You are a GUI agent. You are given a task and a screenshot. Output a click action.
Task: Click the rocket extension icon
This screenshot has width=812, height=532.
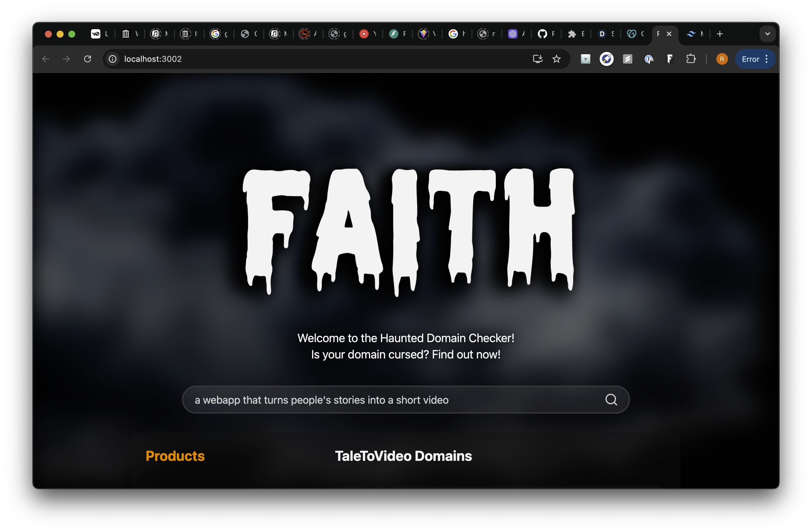pyautogui.click(x=606, y=59)
